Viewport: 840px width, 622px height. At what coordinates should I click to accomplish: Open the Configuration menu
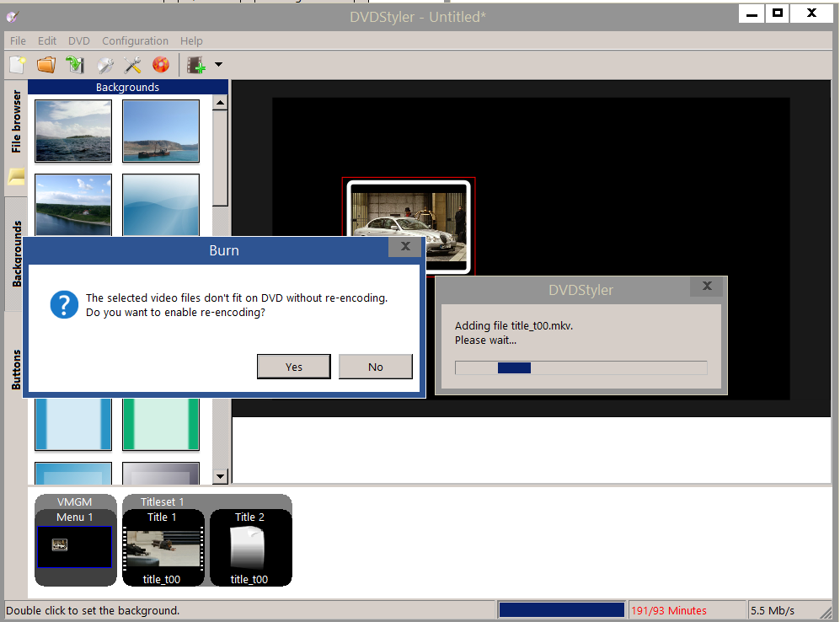pyautogui.click(x=135, y=41)
